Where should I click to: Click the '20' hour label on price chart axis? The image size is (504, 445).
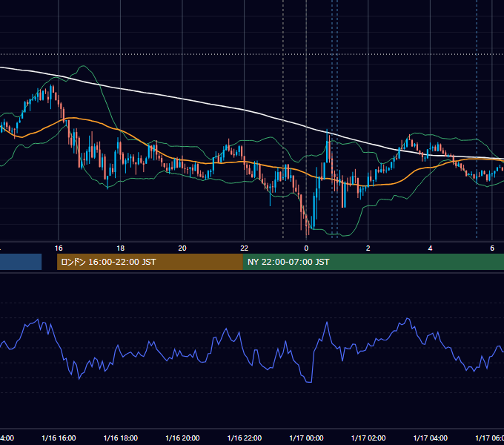pos(182,248)
